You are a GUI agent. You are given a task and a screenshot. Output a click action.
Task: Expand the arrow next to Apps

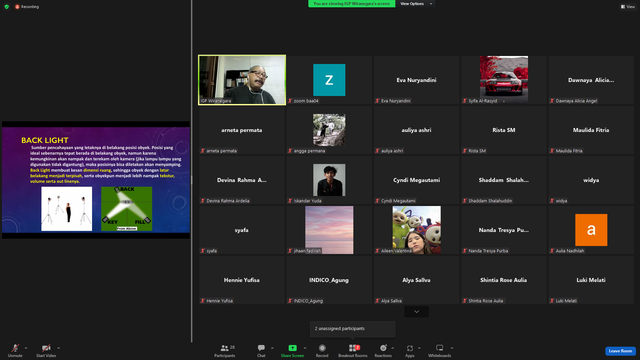(419, 348)
